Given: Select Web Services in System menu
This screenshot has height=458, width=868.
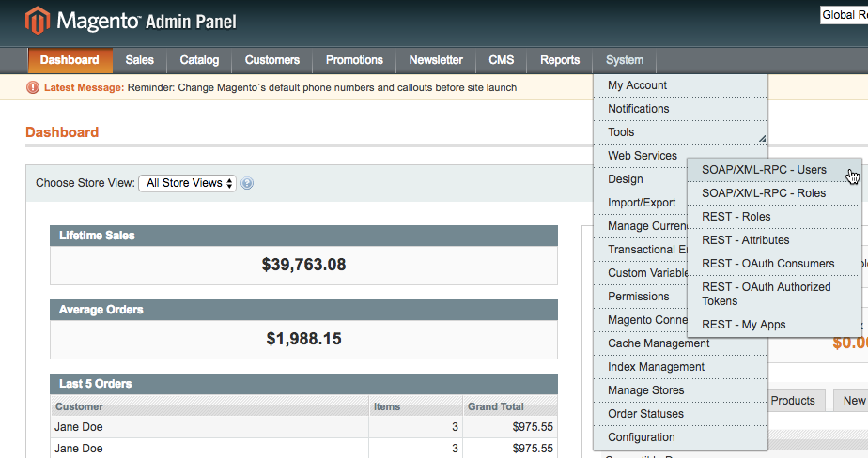Looking at the screenshot, I should click(x=680, y=156).
